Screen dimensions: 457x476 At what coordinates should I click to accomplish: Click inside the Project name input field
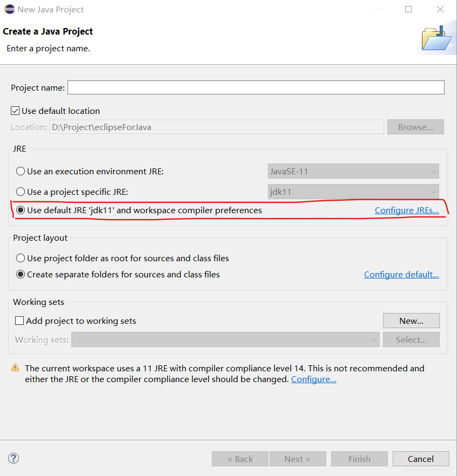click(254, 87)
